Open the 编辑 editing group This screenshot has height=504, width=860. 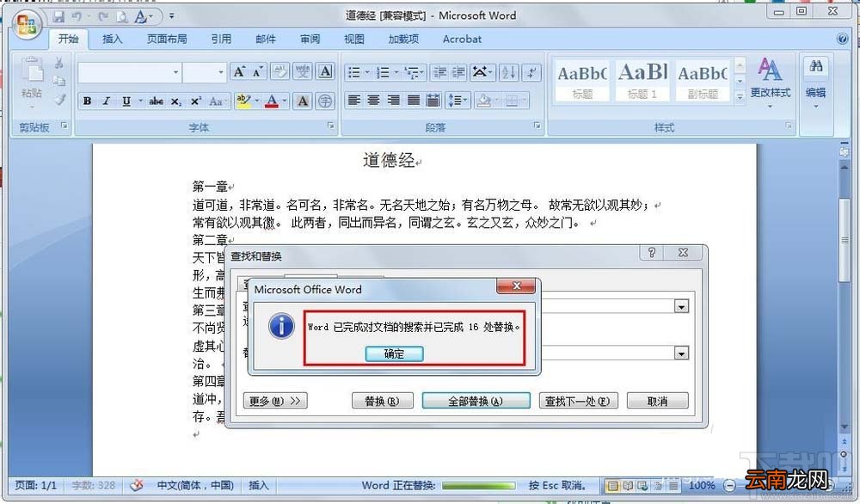point(815,83)
